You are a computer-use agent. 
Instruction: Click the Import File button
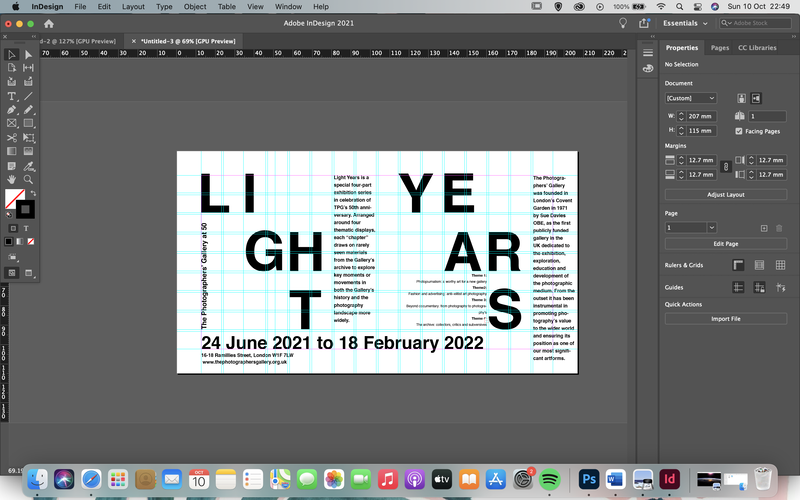(x=726, y=318)
